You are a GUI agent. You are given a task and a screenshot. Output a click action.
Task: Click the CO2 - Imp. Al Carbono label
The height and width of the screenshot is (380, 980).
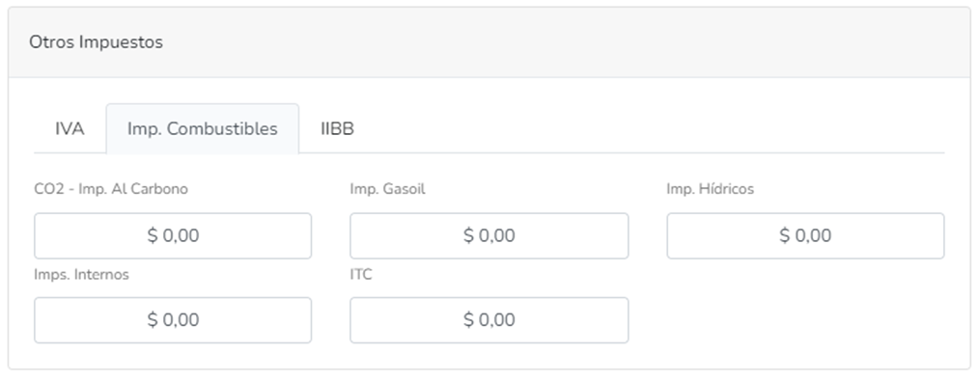[x=111, y=189]
